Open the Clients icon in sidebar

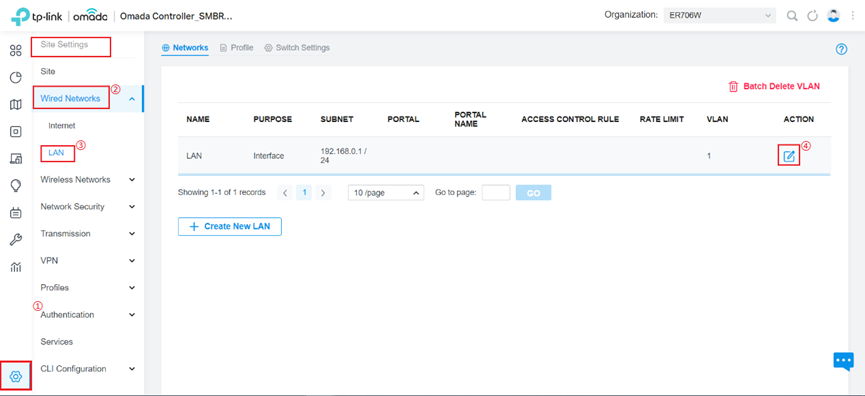point(16,159)
